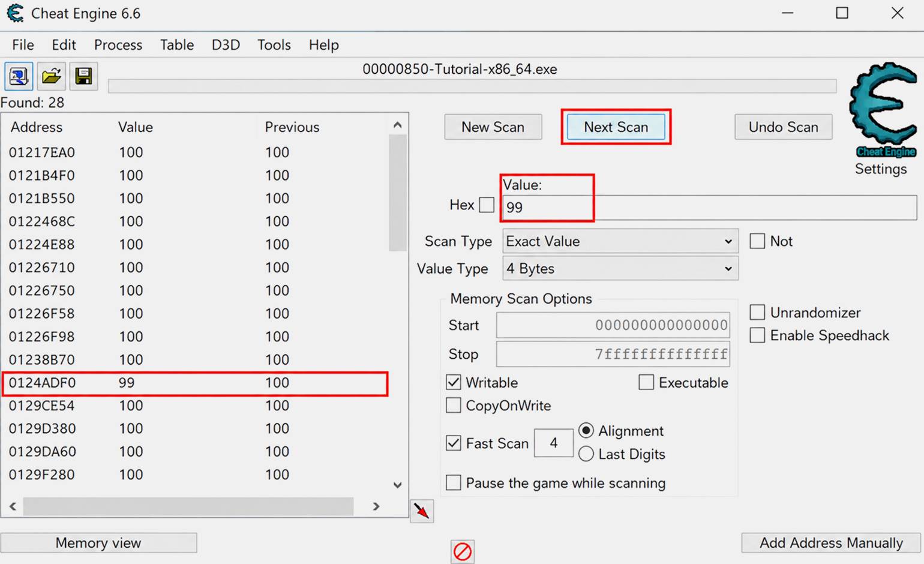Open the Edit menu
924x564 pixels.
[64, 45]
